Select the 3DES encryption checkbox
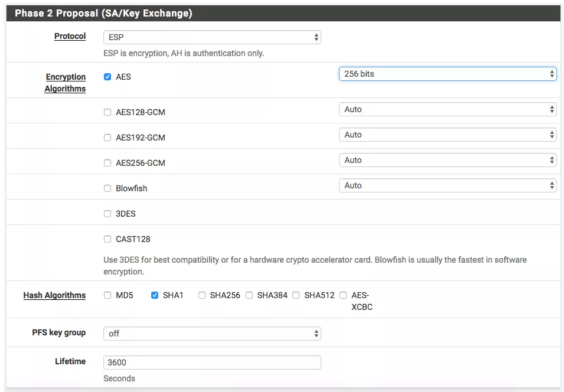The height and width of the screenshot is (392, 564). [107, 214]
